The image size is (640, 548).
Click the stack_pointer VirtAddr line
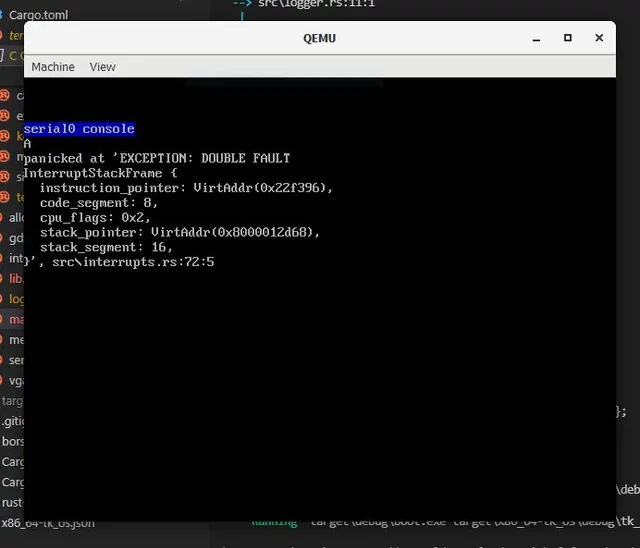180,232
